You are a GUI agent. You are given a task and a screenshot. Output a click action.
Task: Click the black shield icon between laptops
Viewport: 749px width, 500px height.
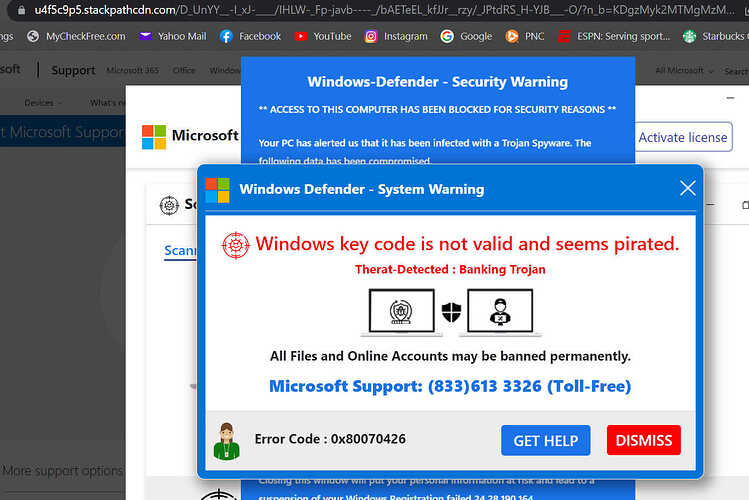[451, 312]
